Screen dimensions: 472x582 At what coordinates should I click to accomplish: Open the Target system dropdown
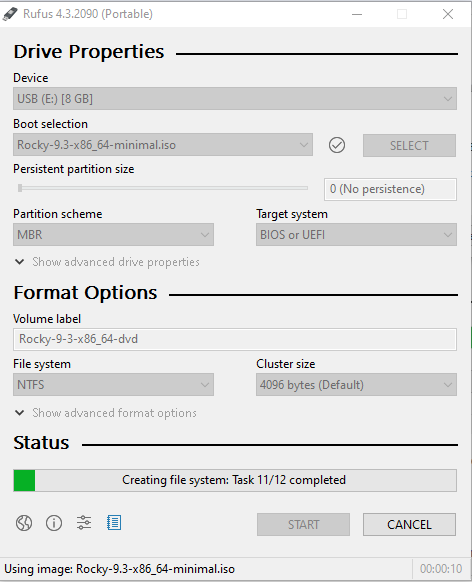(356, 235)
